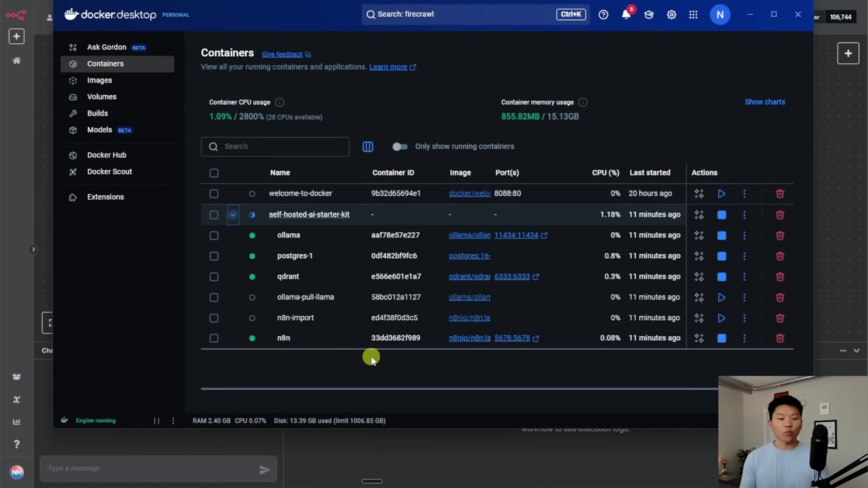This screenshot has height=488, width=868.
Task: Open n8n port 5678:5678 link
Action: (517, 338)
